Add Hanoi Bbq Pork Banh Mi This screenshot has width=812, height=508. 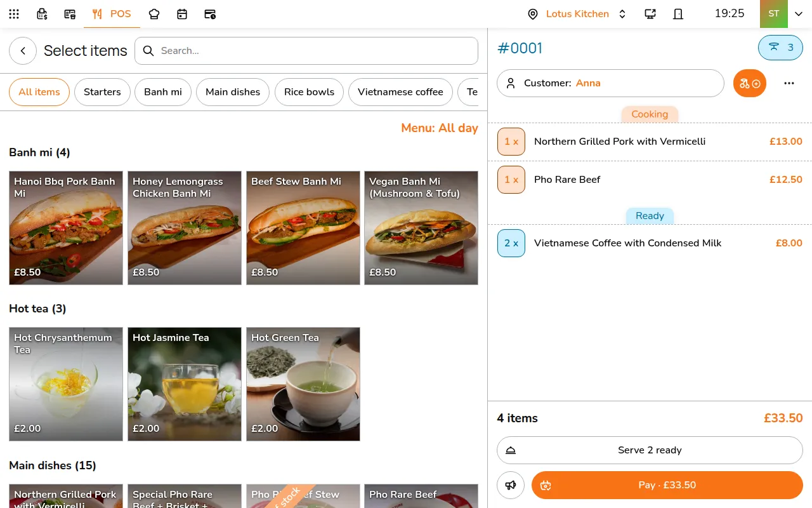tap(66, 228)
